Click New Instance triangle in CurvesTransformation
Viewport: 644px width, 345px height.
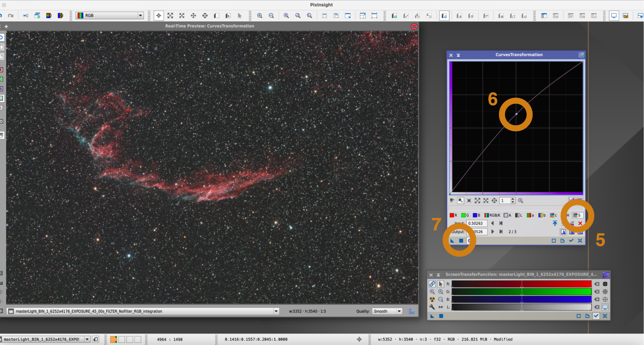[x=452, y=240]
